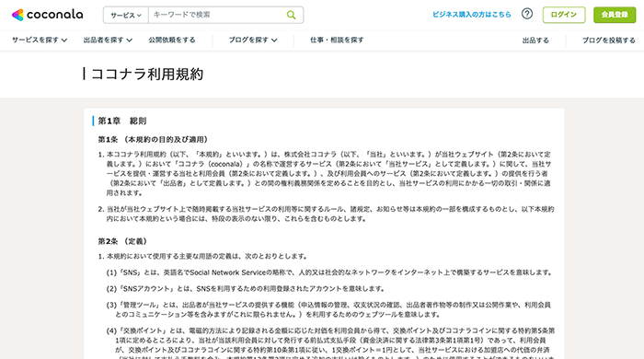Click the 会員登録 button
The image size is (644, 359).
615,15
